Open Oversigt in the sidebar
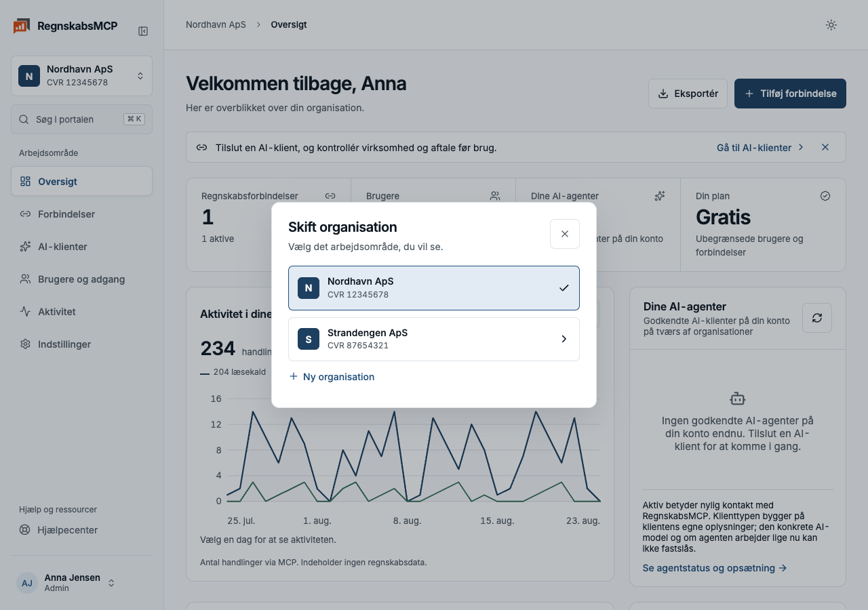 (81, 182)
